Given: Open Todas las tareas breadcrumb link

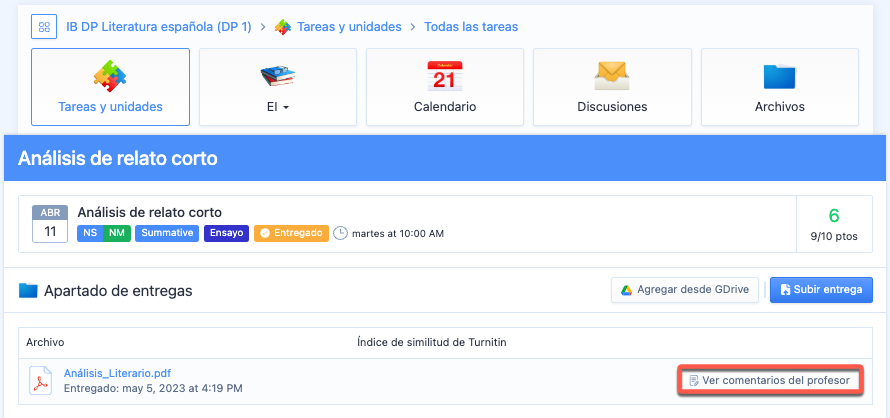Looking at the screenshot, I should tap(471, 27).
